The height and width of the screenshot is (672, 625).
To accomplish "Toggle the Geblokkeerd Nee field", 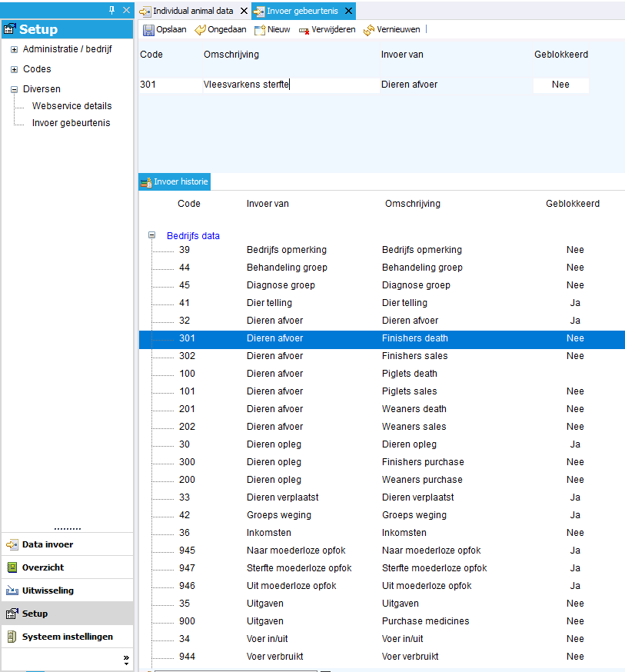I will click(560, 85).
